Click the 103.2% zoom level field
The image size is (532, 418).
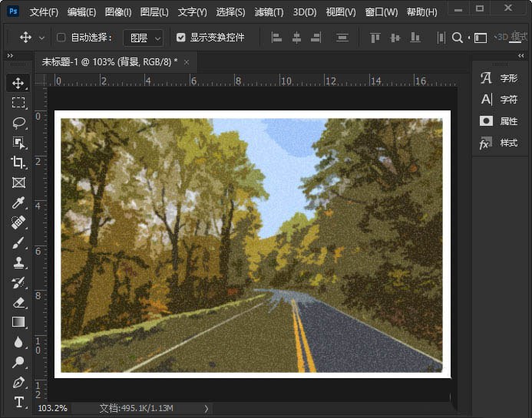(x=53, y=408)
